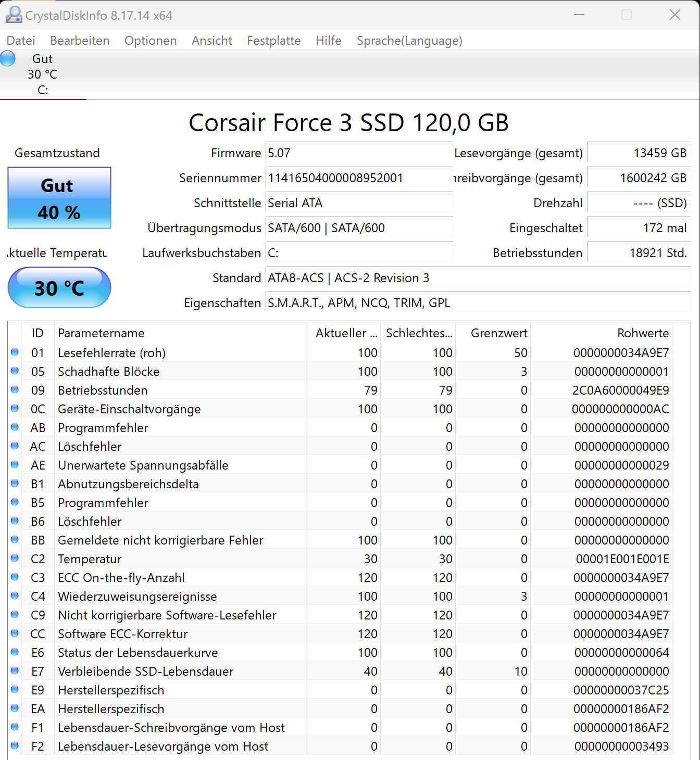
Task: Click the Corsair Force 3 SSD title
Action: 348,123
